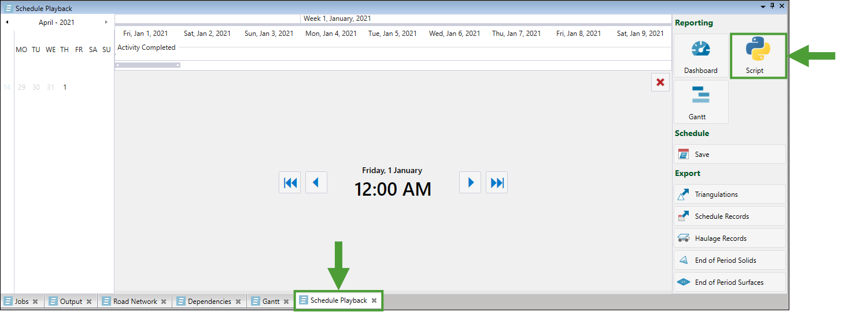Image resolution: width=868 pixels, height=312 pixels.
Task: Select day 30 in the calendar
Action: (36, 87)
